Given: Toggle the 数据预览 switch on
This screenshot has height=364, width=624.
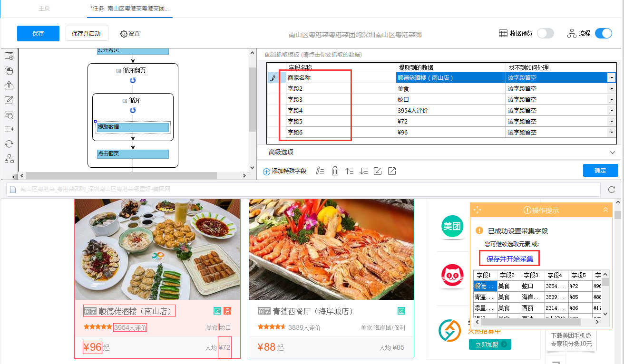Looking at the screenshot, I should click(545, 33).
